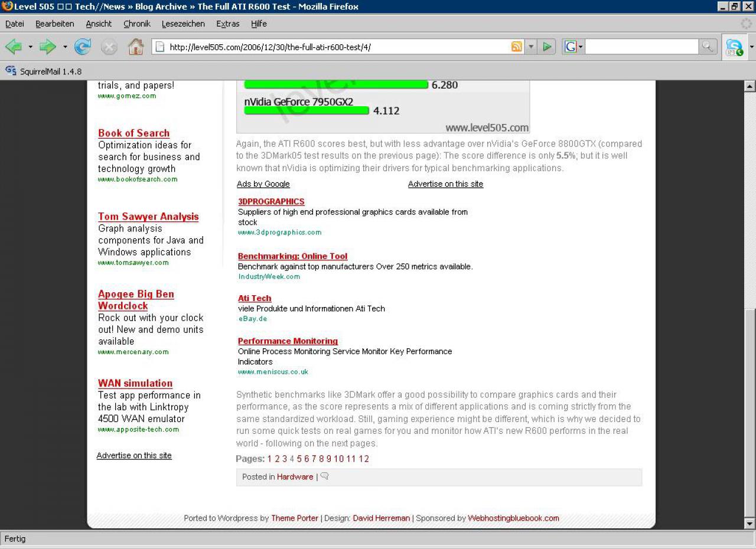This screenshot has height=549, width=756.
Task: Click the RSS feed icon in address bar
Action: click(x=516, y=47)
